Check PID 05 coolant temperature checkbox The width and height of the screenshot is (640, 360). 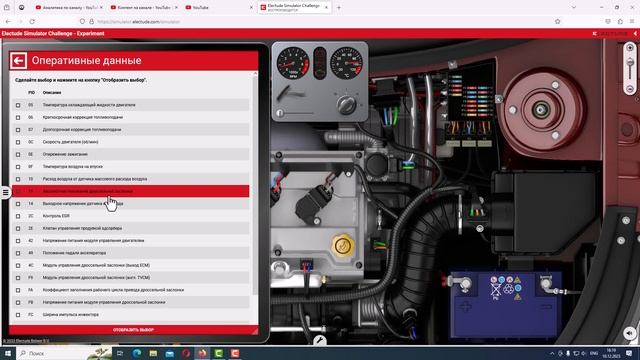pos(18,105)
